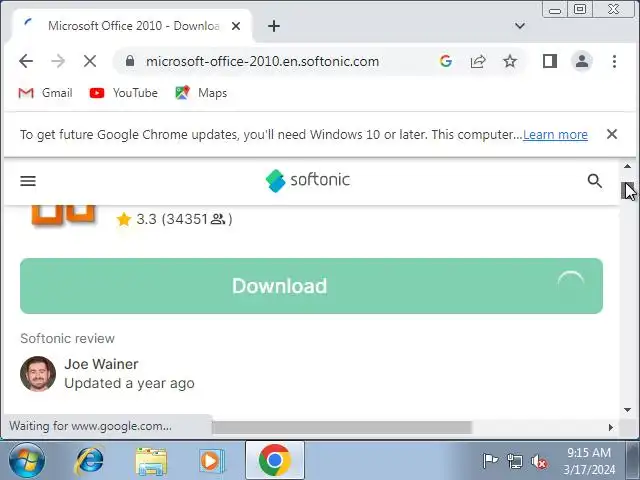The width and height of the screenshot is (640, 480).
Task: Click the green Download button
Action: [311, 286]
